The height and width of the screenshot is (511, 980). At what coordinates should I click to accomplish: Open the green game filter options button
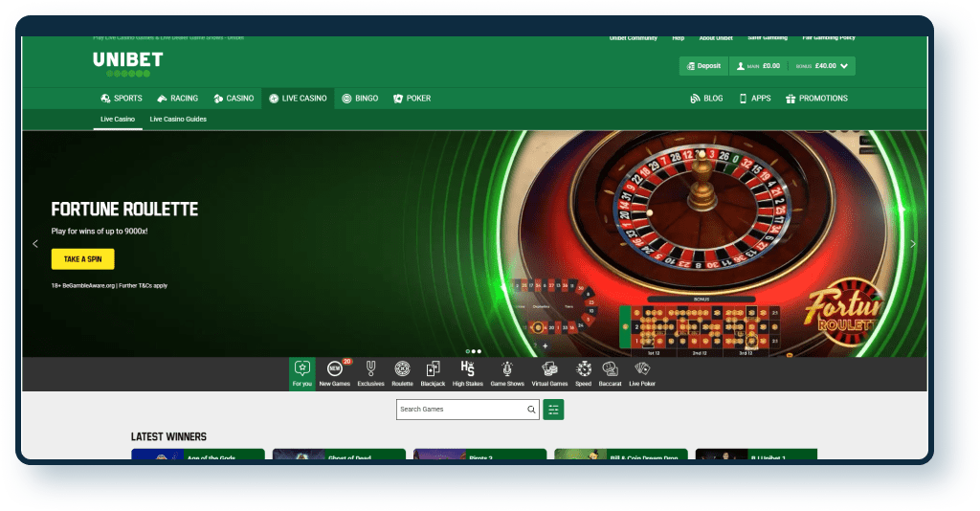(x=553, y=410)
